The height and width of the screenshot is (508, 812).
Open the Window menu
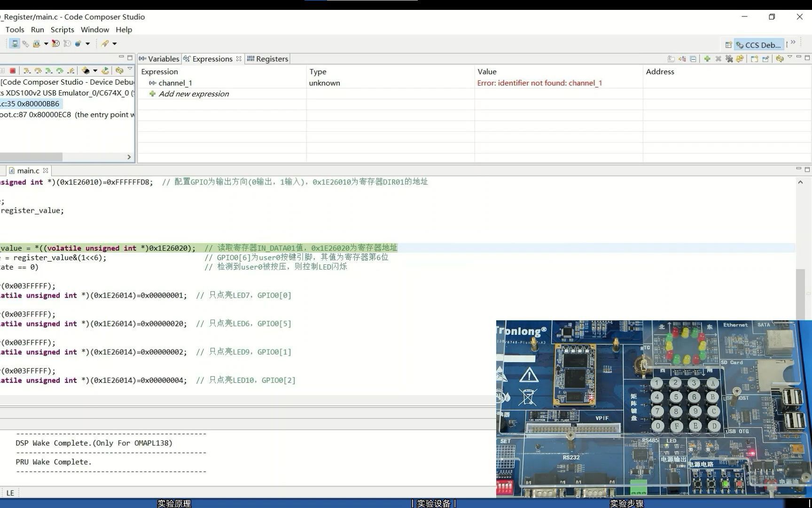coord(94,30)
